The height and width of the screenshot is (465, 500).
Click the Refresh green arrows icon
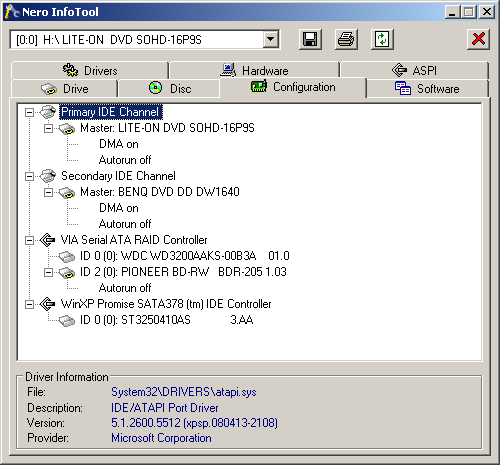tap(382, 39)
